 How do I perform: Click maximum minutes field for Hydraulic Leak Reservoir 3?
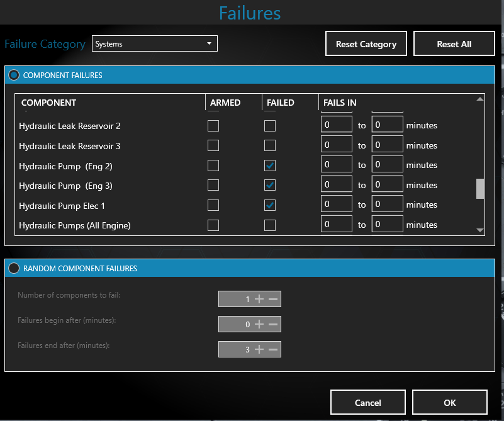pos(387,145)
